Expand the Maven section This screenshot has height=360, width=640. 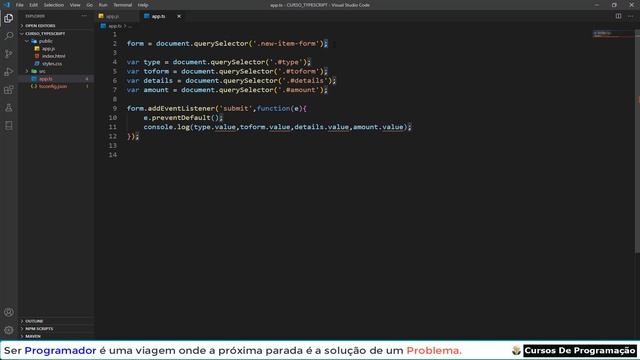pos(33,336)
